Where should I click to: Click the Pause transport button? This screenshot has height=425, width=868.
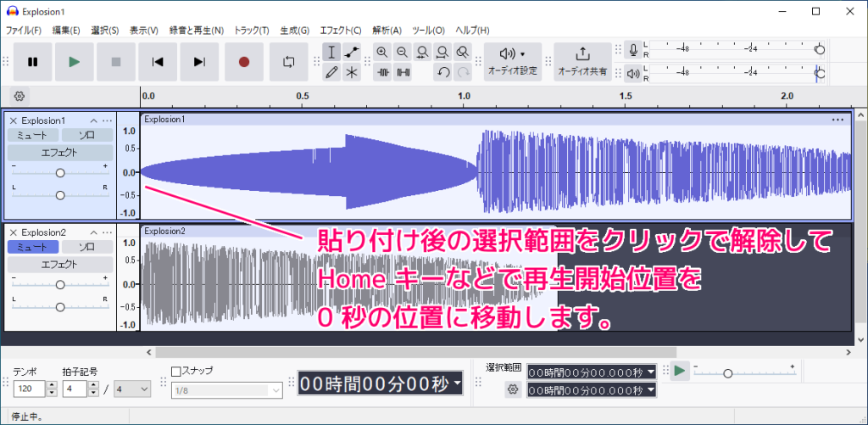[x=33, y=62]
